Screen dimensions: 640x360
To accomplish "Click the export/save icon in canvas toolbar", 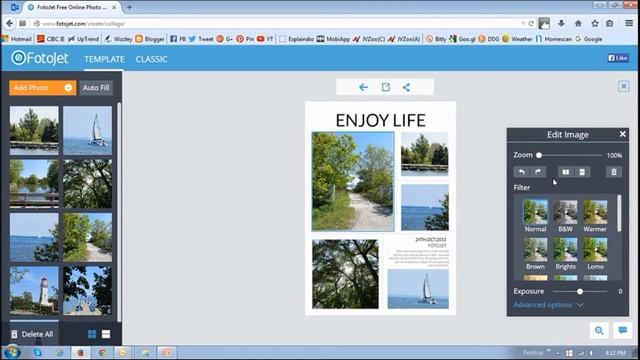I will tap(386, 87).
